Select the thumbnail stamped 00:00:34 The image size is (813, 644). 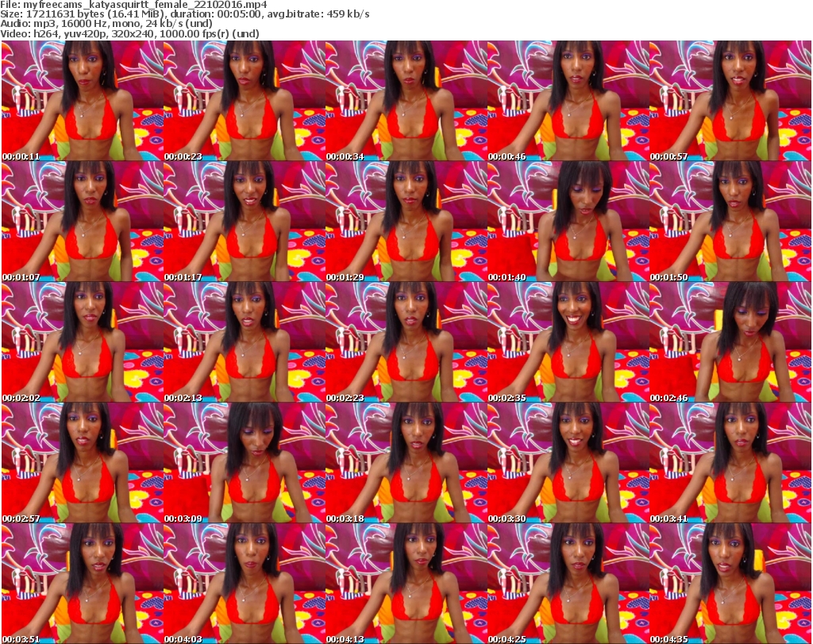[406, 101]
